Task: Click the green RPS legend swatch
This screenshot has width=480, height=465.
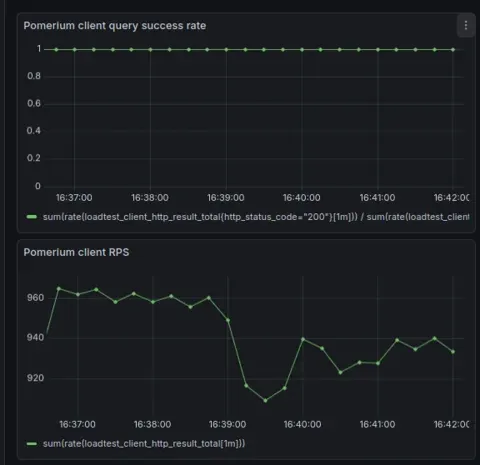Action: tap(32, 444)
